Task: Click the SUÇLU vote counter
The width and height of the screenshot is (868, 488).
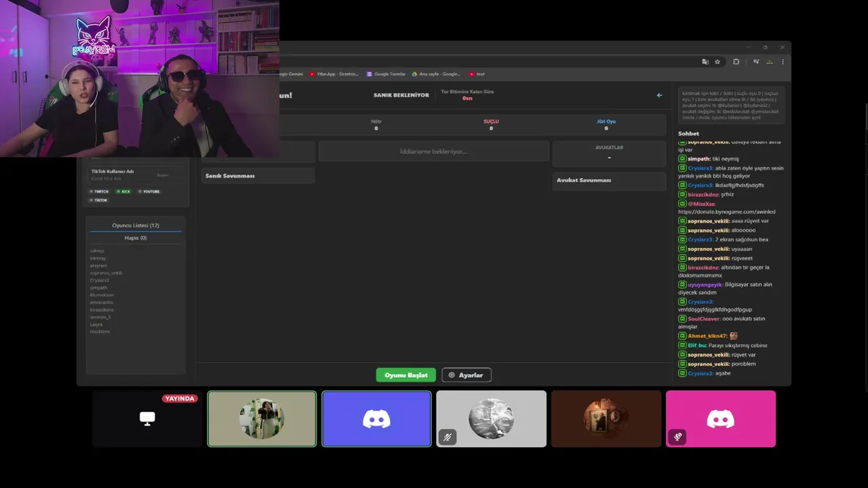Action: click(491, 125)
